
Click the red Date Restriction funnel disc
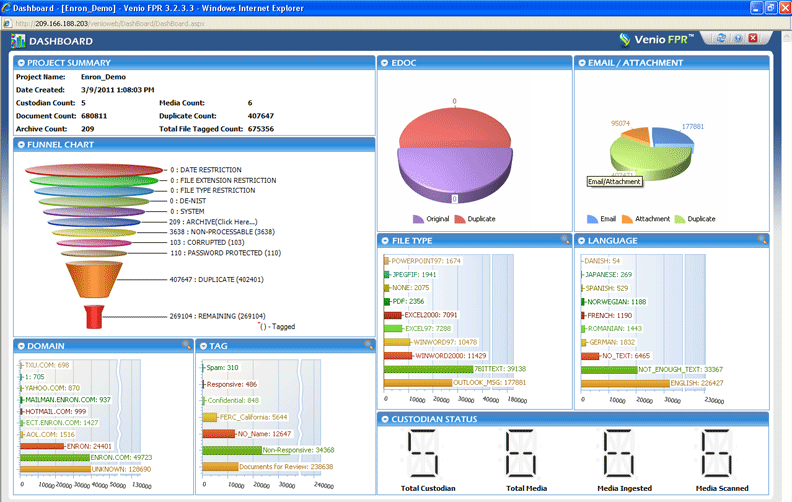[x=94, y=170]
